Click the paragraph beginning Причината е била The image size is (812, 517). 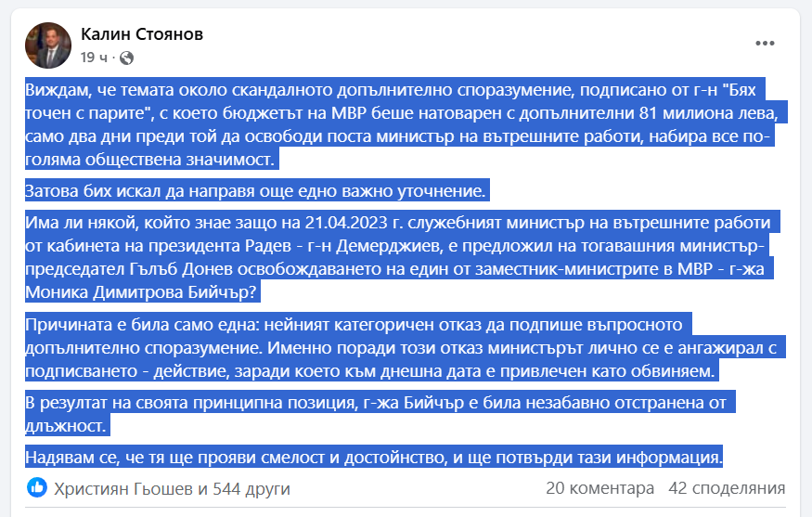click(405, 347)
